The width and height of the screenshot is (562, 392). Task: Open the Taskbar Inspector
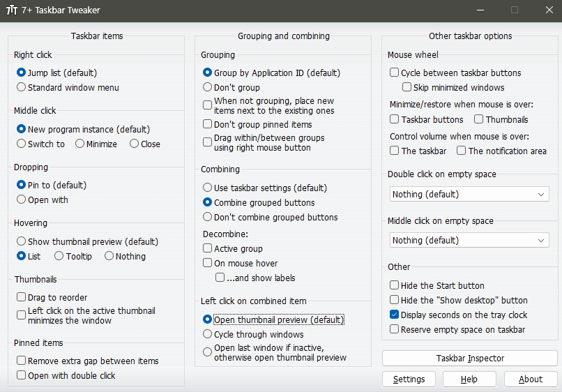coord(470,359)
